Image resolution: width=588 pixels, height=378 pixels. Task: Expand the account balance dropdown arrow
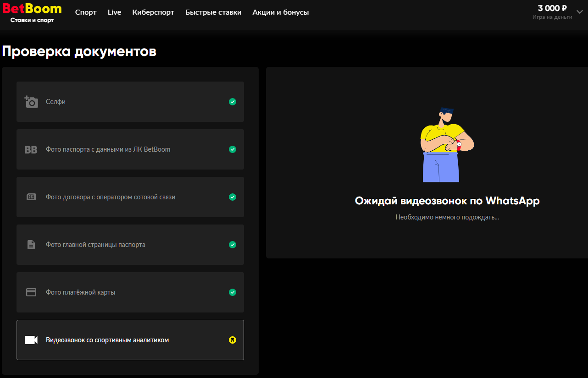pyautogui.click(x=579, y=12)
